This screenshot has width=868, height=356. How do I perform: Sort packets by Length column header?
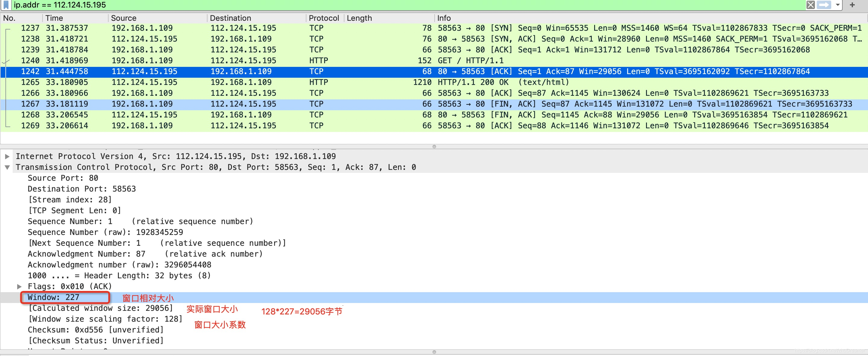click(x=389, y=18)
